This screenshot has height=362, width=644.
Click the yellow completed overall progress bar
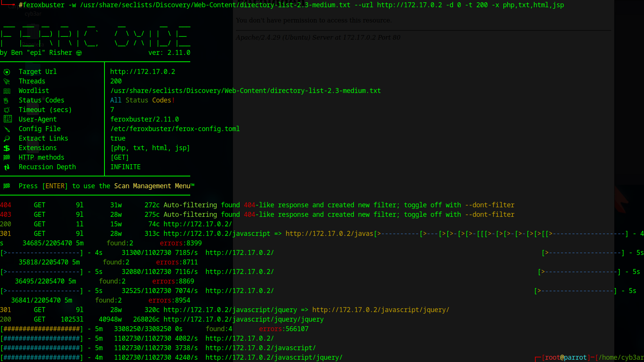42,329
